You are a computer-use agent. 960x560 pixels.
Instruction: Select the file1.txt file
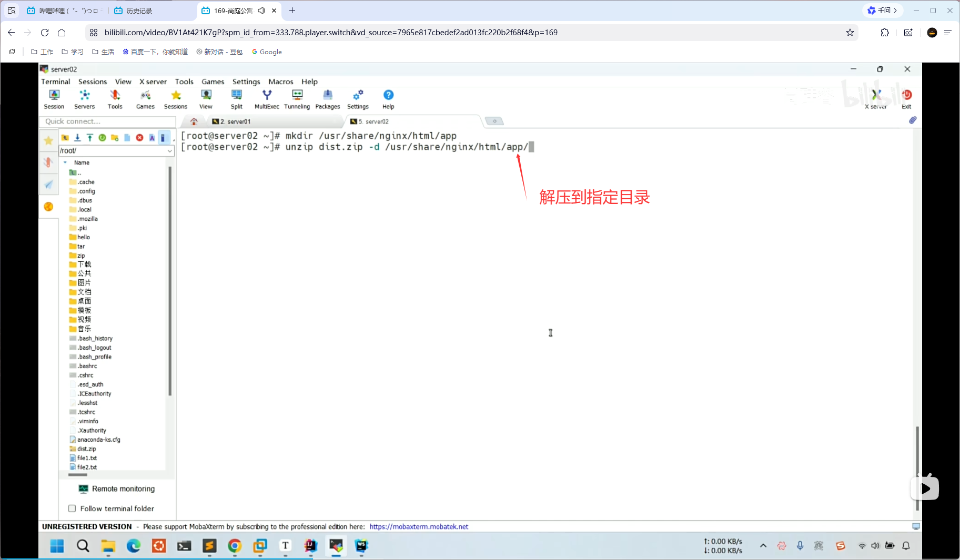pyautogui.click(x=83, y=458)
